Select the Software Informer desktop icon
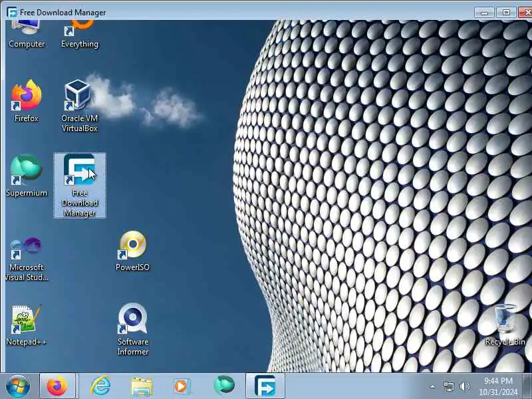This screenshot has height=399, width=532. click(132, 329)
